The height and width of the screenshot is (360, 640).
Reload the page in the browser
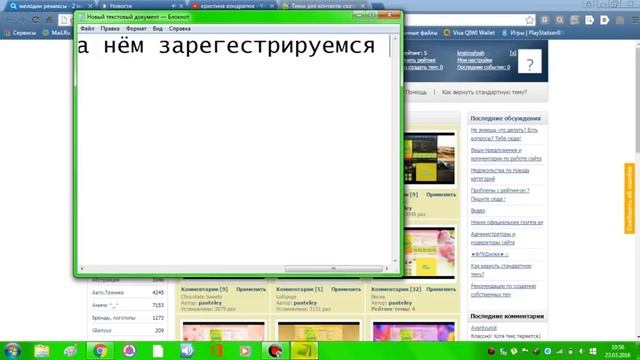coord(36,20)
